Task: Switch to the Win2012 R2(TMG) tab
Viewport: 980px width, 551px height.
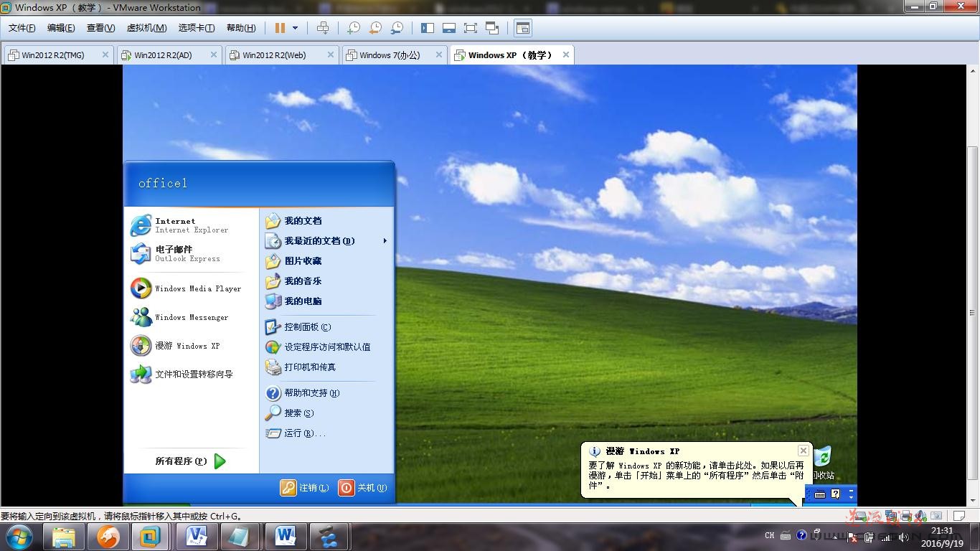Action: [57, 55]
